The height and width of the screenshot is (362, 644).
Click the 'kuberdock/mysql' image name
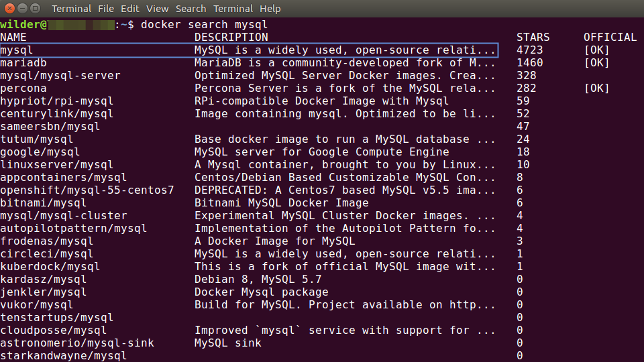coord(50,266)
